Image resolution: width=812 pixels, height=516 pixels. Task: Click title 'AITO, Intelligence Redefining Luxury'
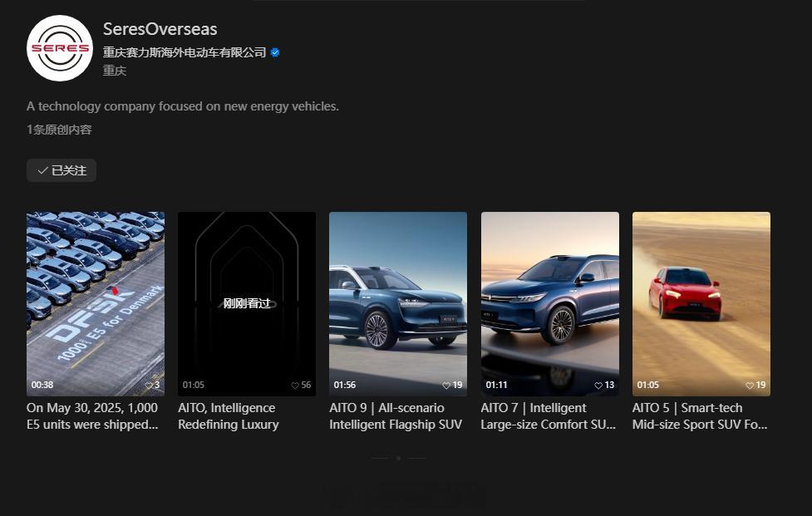click(229, 416)
